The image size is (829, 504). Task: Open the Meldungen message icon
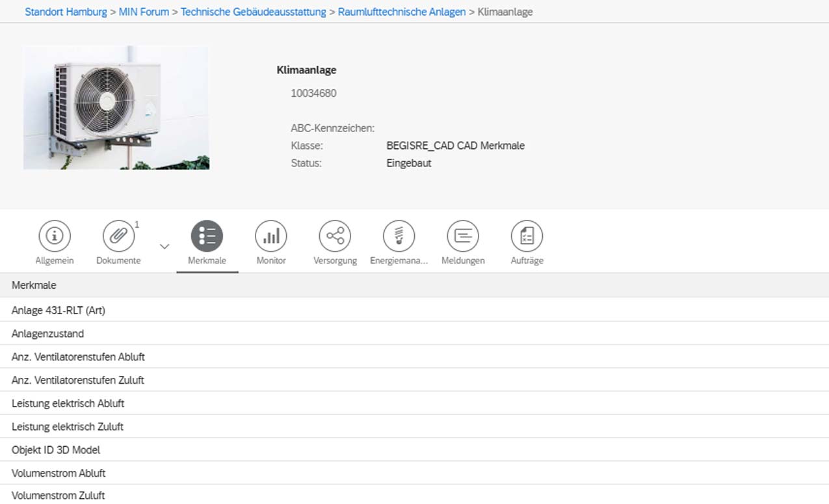click(x=463, y=236)
